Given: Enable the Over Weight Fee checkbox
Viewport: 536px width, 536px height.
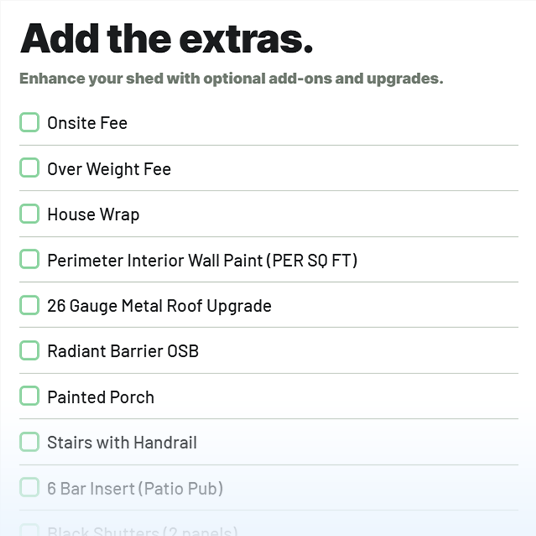Looking at the screenshot, I should [29, 168].
